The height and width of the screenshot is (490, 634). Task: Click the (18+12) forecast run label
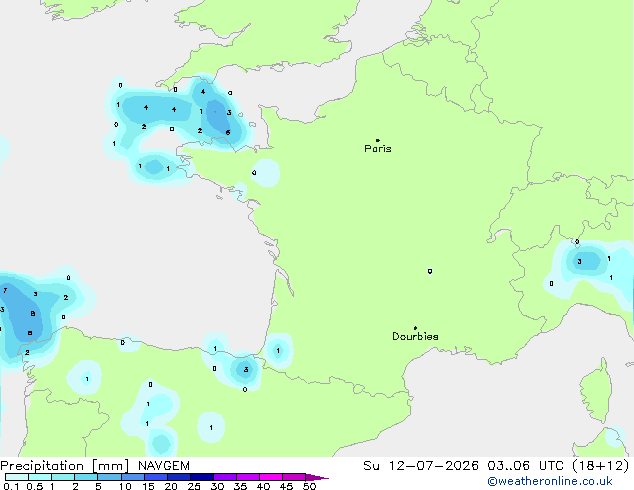(601, 466)
